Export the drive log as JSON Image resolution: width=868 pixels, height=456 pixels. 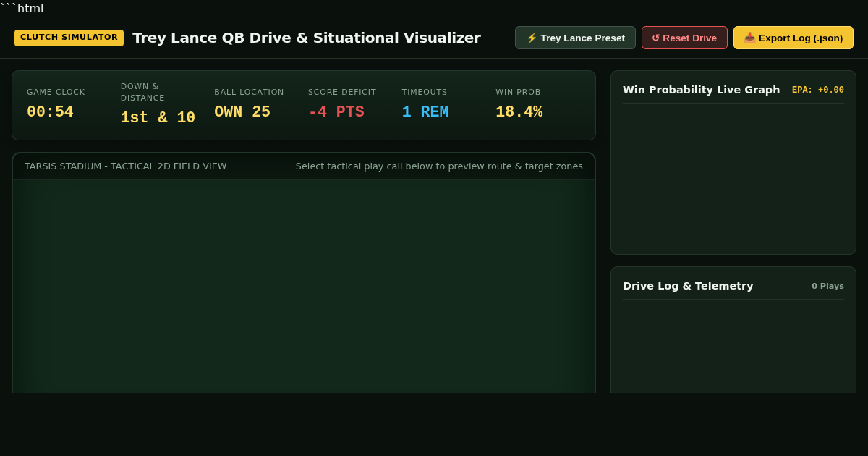pyautogui.click(x=793, y=38)
